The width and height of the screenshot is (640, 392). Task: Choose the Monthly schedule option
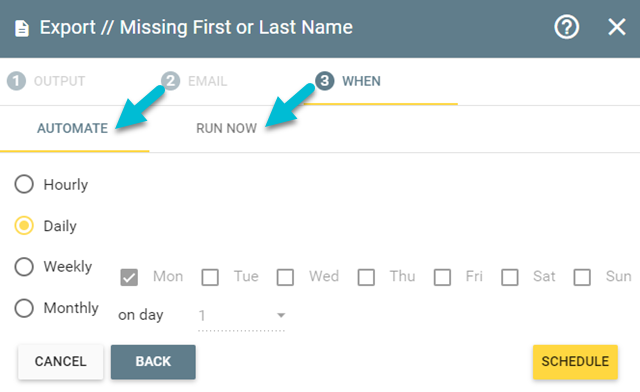click(24, 308)
